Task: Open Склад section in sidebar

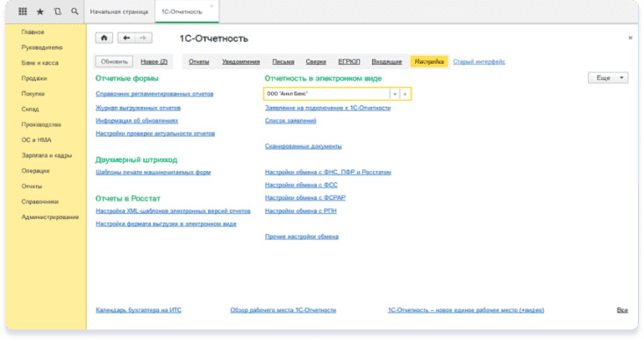Action: [x=30, y=109]
